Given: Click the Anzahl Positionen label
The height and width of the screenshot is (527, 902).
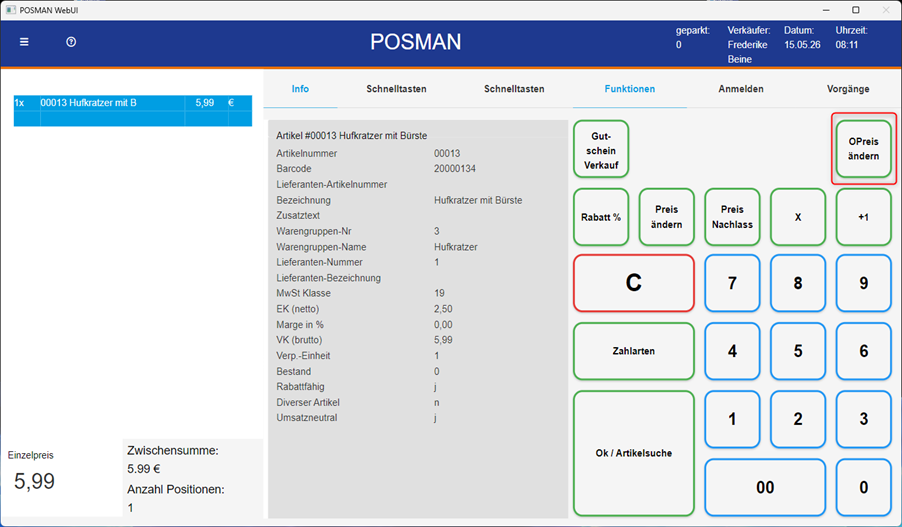Looking at the screenshot, I should pos(175,490).
